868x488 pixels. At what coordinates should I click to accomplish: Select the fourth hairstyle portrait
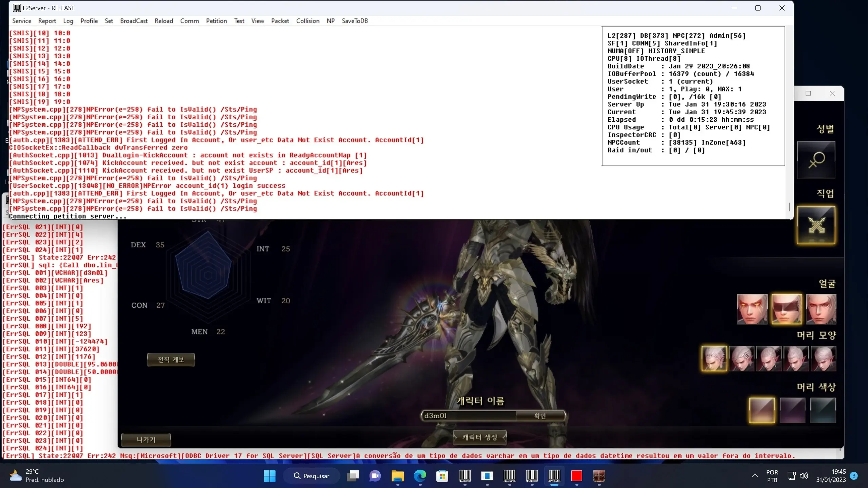click(796, 359)
